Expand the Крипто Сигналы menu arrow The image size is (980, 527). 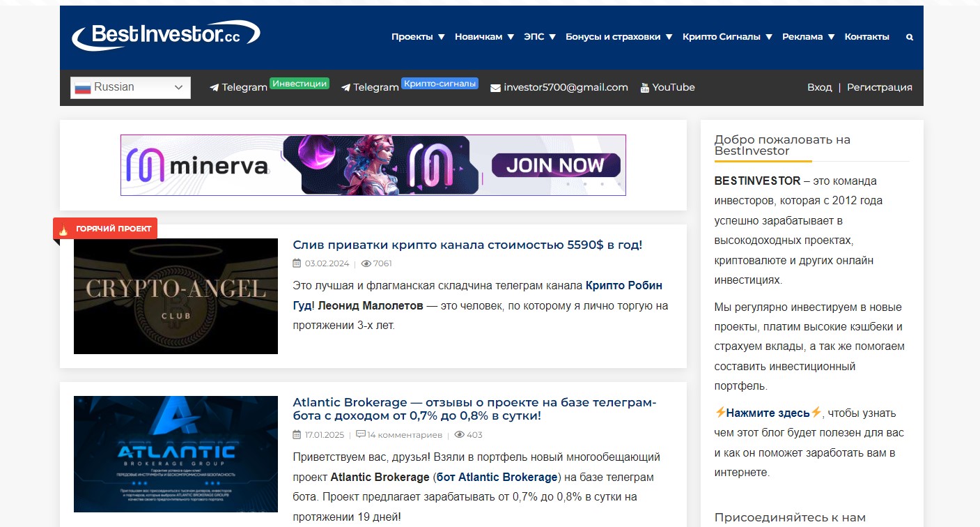pyautogui.click(x=769, y=38)
